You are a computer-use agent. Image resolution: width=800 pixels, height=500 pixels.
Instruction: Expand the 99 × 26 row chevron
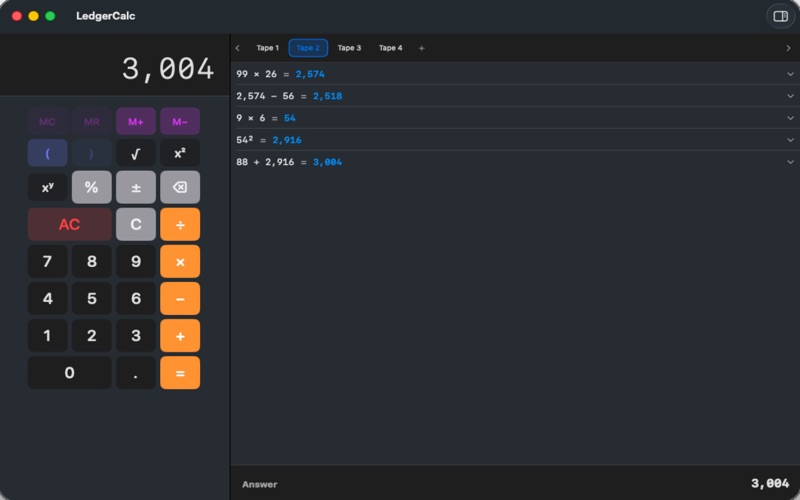(x=790, y=74)
